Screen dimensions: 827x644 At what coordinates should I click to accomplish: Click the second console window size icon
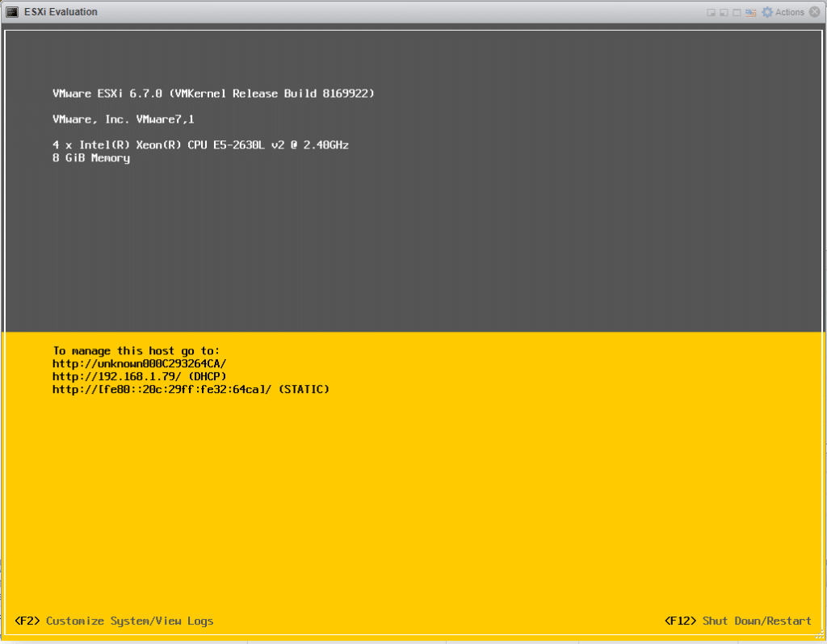pyautogui.click(x=724, y=13)
